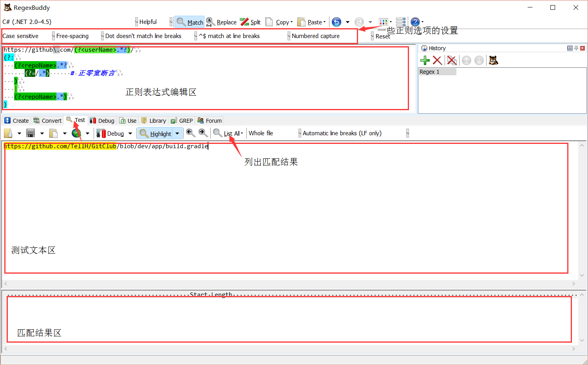Click the owl icon in History
The width and height of the screenshot is (588, 365).
click(494, 60)
